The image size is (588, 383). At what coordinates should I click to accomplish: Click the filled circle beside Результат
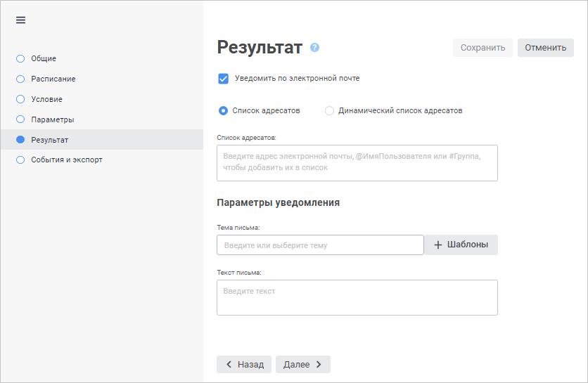click(x=20, y=140)
